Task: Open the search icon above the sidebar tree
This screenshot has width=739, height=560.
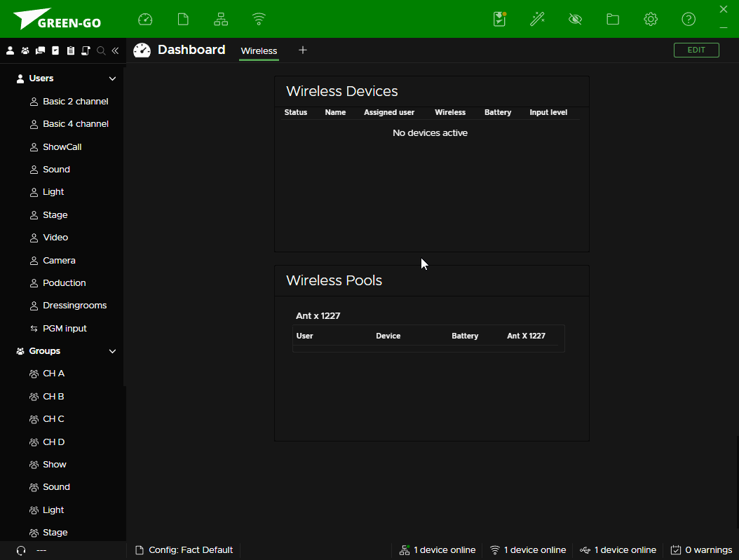Action: (100, 50)
